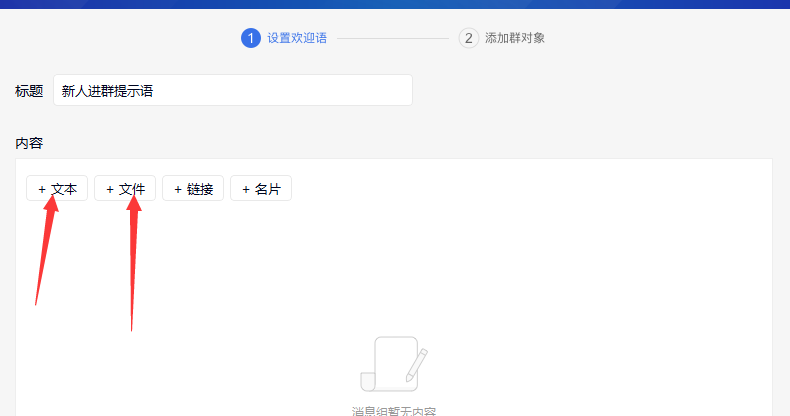Add a contact card with 名片 button
The image size is (790, 416).
(x=261, y=189)
